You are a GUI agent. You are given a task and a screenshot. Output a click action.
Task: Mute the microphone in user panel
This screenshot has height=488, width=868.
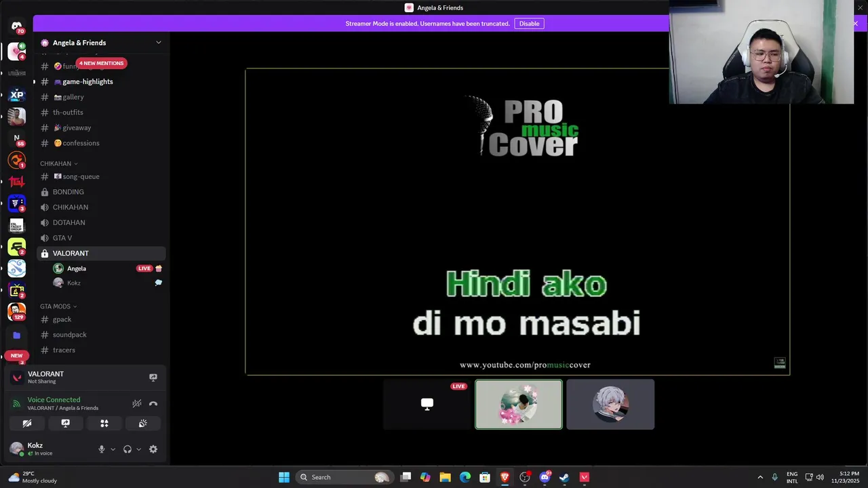coord(102,449)
